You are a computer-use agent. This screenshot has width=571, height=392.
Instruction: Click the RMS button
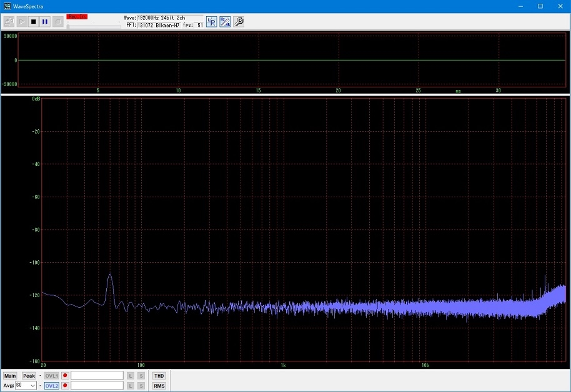tap(159, 386)
